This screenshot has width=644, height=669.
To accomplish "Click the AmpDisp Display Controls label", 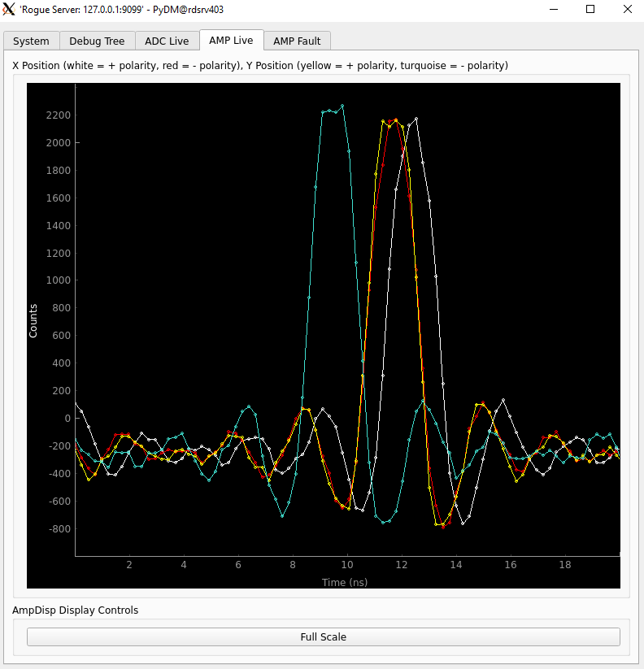I will [75, 610].
